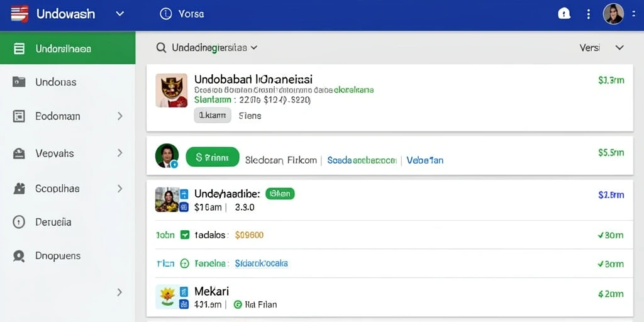This screenshot has height=322, width=644.
Task: Click the Undowash striped logo icon
Action: click(x=19, y=14)
